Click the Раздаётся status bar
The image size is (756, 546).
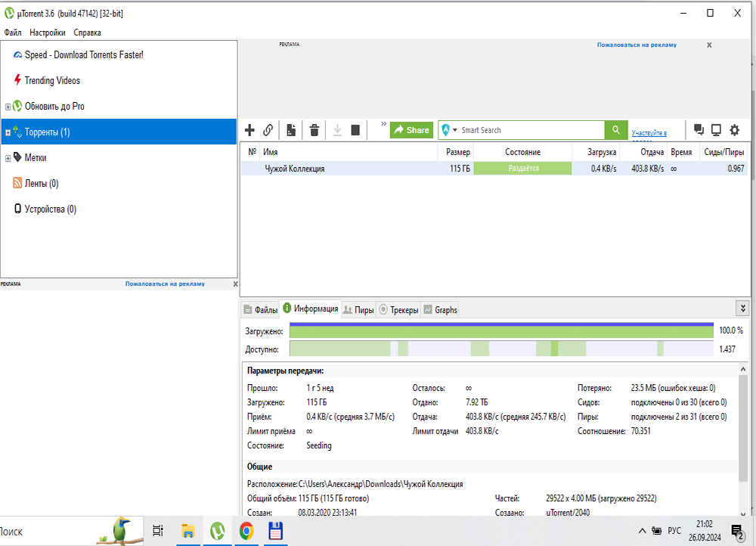point(522,169)
